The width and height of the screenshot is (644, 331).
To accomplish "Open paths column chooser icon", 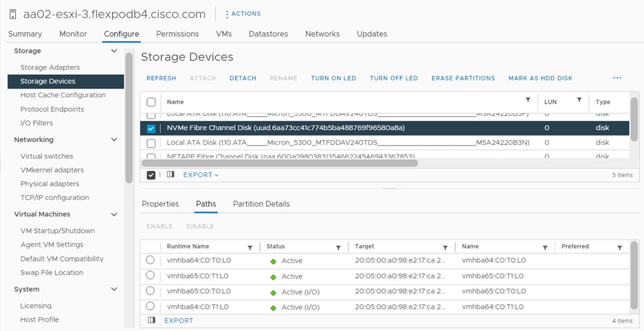I will tap(151, 320).
